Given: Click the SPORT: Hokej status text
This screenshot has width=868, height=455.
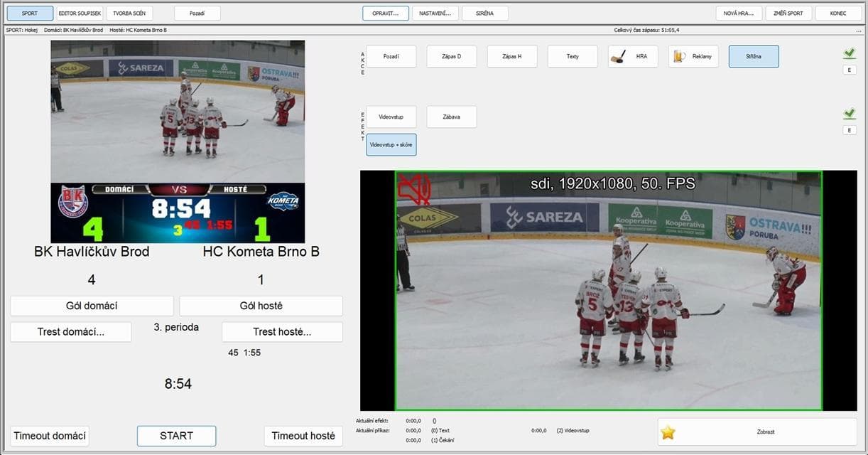Looking at the screenshot, I should pos(21,30).
